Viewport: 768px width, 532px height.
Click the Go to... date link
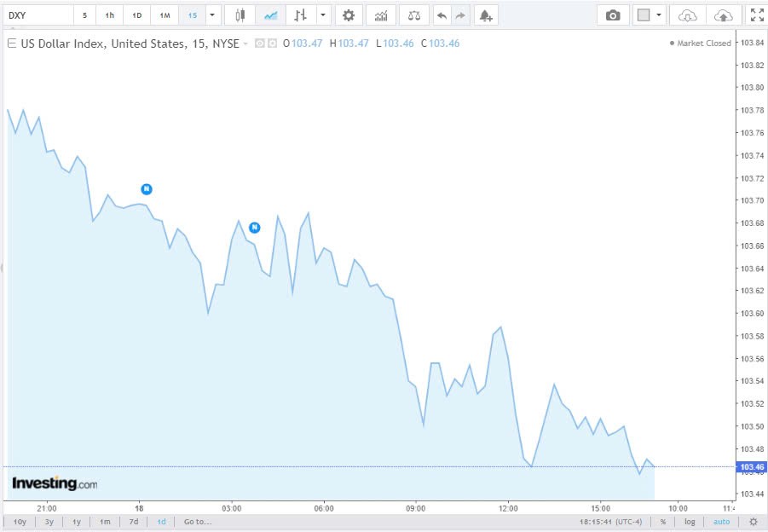(196, 521)
